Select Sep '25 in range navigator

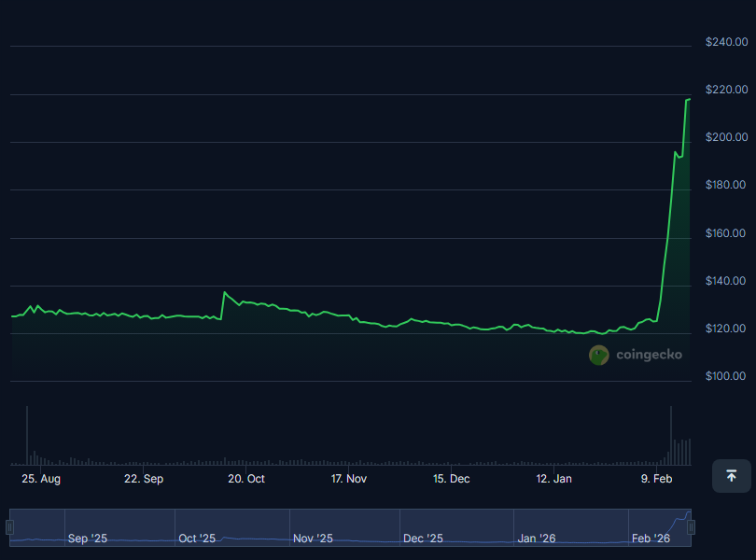click(88, 539)
